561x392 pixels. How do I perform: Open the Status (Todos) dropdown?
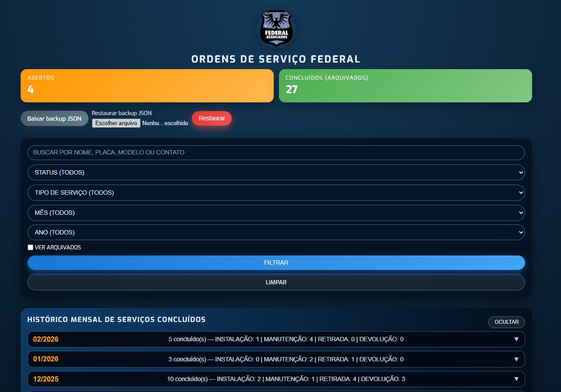point(276,172)
